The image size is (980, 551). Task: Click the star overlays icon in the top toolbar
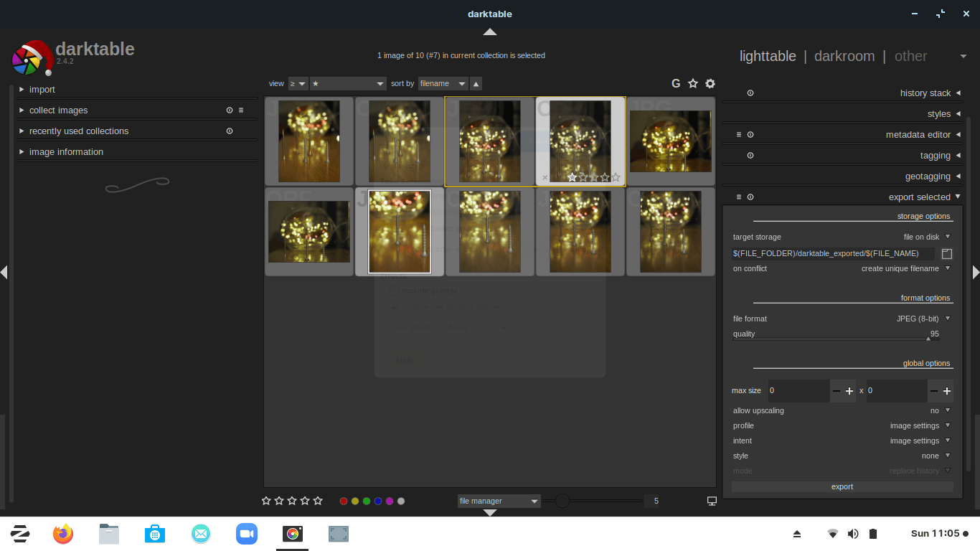pyautogui.click(x=692, y=83)
